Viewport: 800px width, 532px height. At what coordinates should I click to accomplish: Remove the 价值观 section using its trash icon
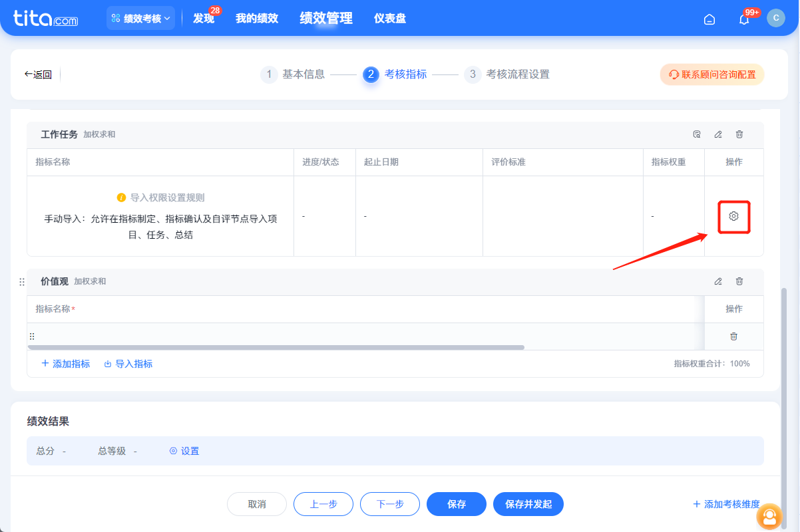click(739, 281)
